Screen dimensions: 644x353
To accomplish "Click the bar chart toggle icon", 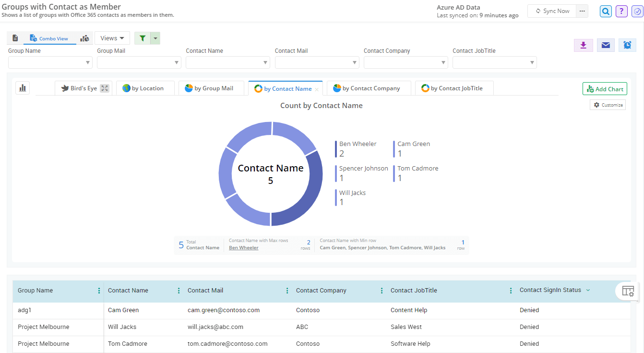I will pos(23,88).
